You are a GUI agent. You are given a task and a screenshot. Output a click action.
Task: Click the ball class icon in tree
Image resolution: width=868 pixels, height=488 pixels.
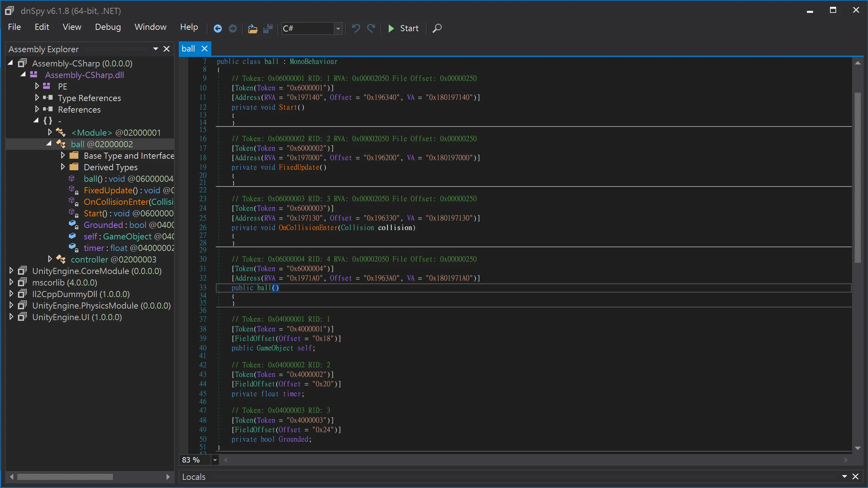61,144
